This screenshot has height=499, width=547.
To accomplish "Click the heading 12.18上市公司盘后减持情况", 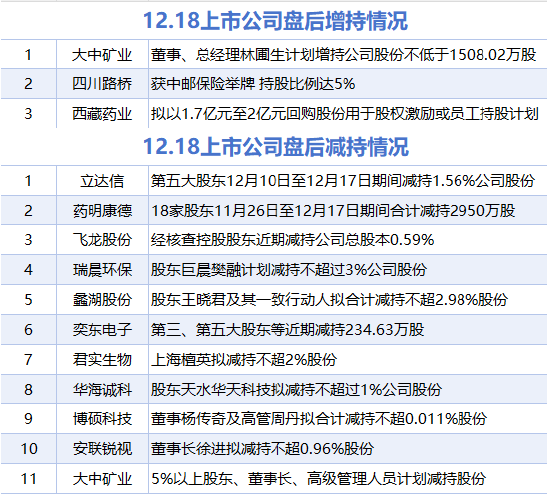I will 276,147.
